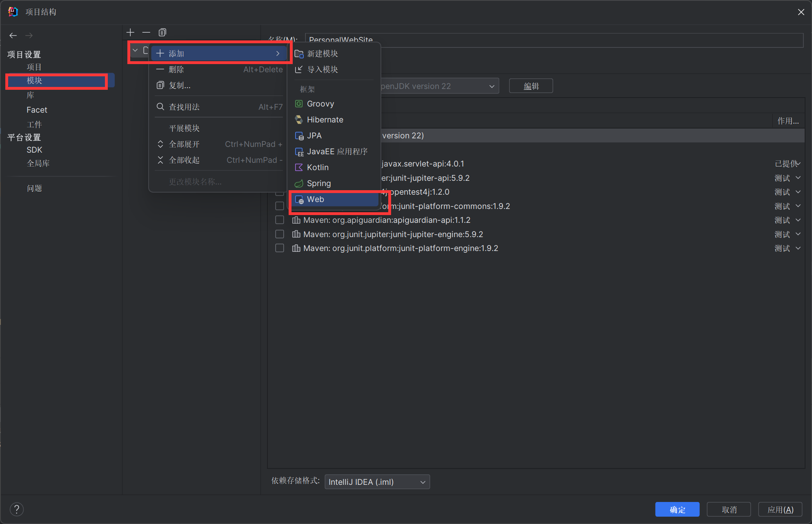Viewport: 812px width, 524px height.
Task: Open the 添加 submenu entry
Action: [218, 53]
